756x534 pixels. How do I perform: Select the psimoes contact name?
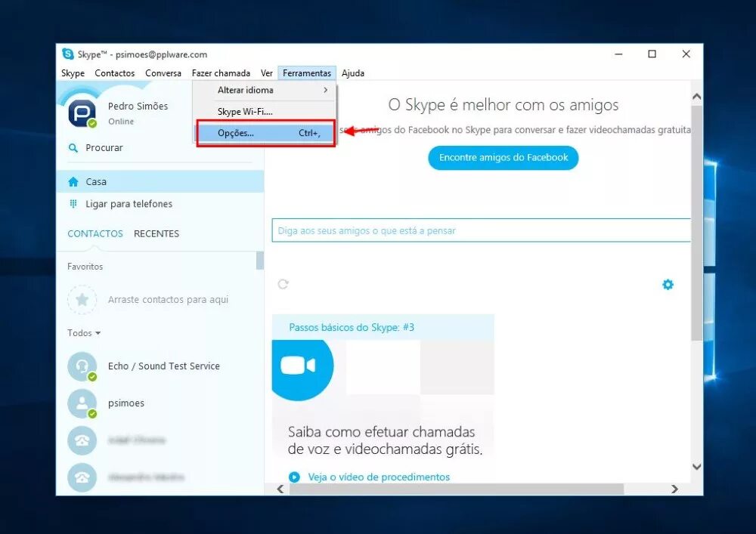click(x=125, y=403)
